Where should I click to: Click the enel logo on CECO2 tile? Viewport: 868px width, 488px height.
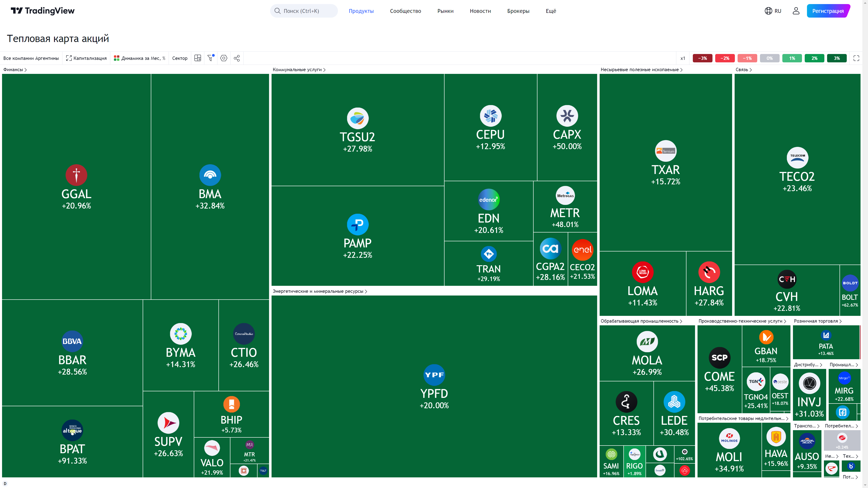pyautogui.click(x=583, y=250)
